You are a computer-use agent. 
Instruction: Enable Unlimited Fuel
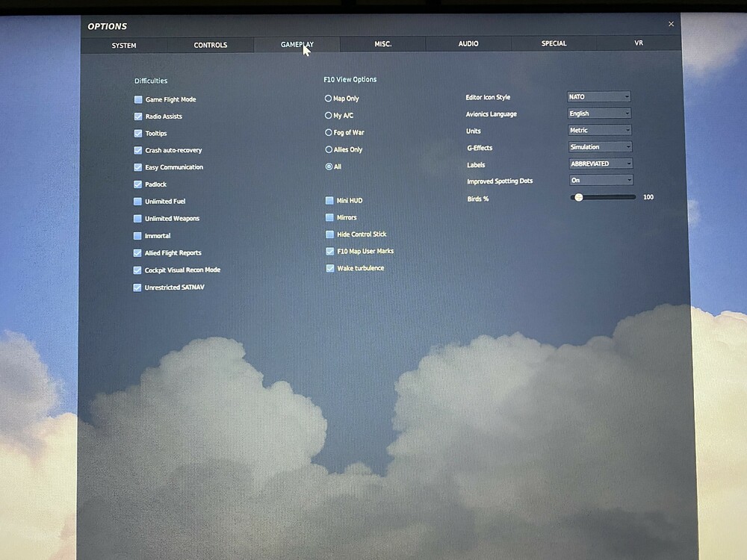point(137,202)
